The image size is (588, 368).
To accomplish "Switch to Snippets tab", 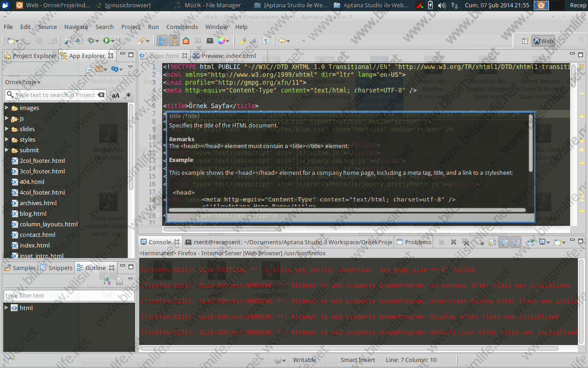I will (x=57, y=268).
